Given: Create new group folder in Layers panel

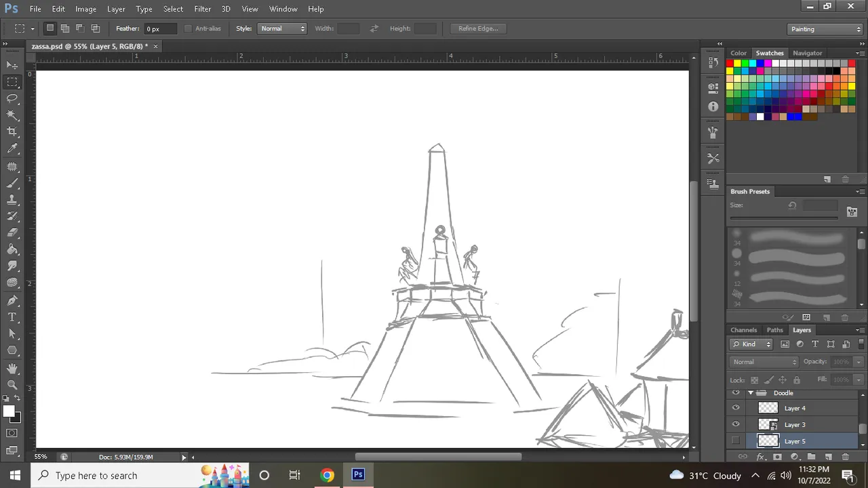Looking at the screenshot, I should (811, 457).
